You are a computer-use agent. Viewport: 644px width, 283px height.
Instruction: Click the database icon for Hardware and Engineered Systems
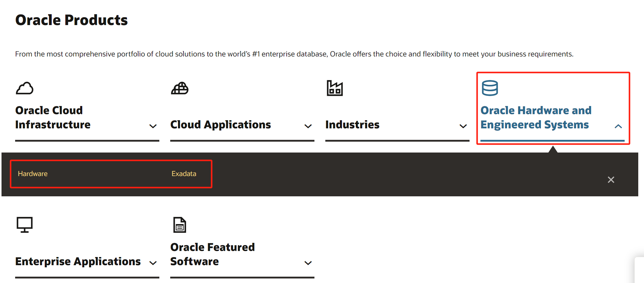tap(490, 88)
